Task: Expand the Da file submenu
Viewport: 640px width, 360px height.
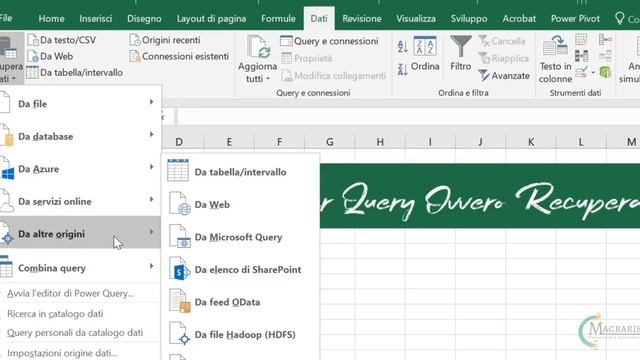Action: click(x=80, y=104)
